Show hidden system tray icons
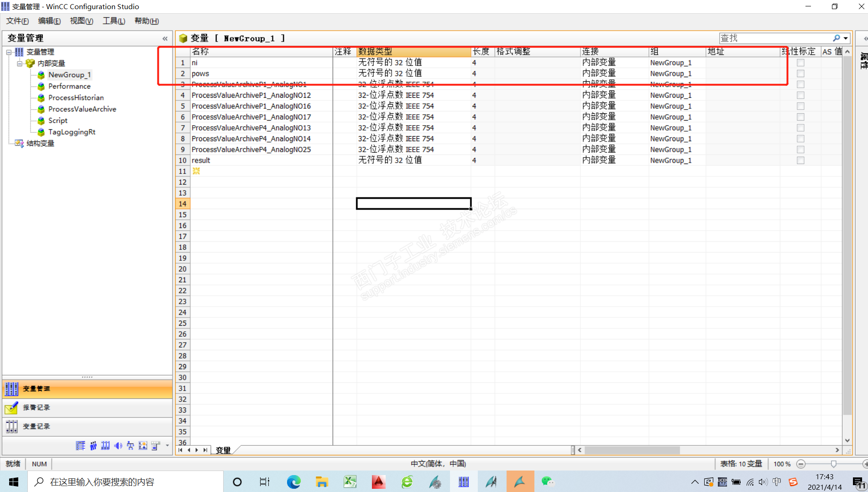 click(x=695, y=482)
